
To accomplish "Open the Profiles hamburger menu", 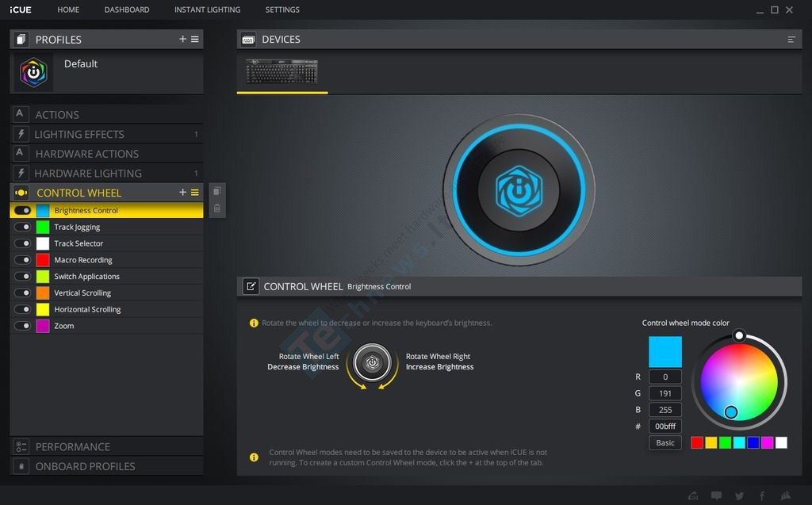I will pyautogui.click(x=195, y=39).
